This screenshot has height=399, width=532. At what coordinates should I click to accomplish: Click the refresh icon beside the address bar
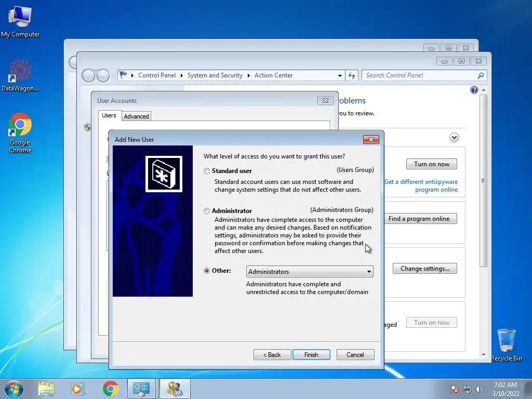pyautogui.click(x=352, y=76)
